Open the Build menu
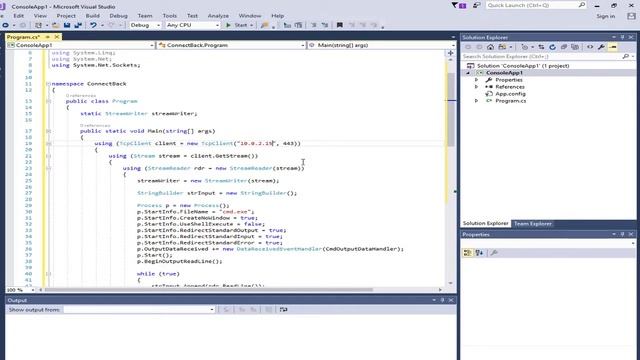Screen dimensions: 640x360 click(x=93, y=16)
